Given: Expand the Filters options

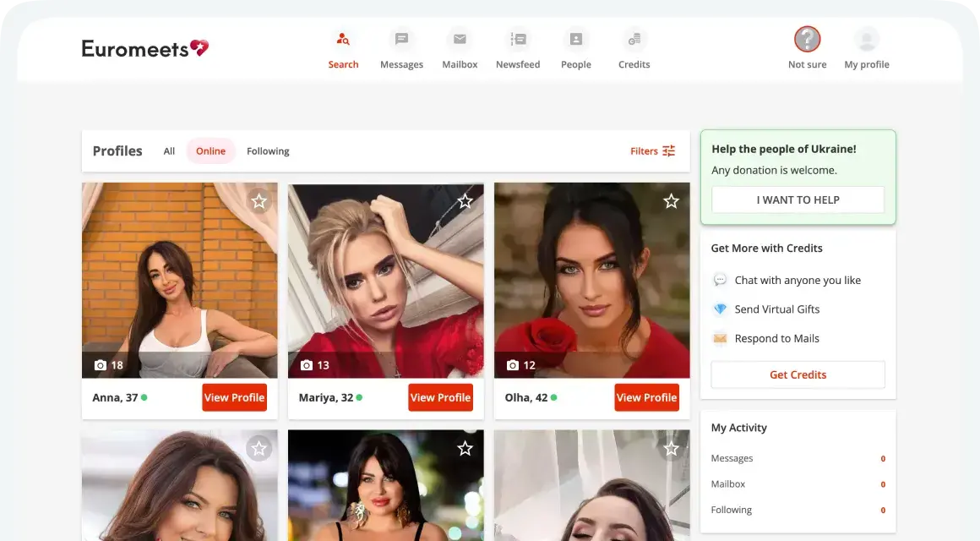Looking at the screenshot, I should (653, 151).
